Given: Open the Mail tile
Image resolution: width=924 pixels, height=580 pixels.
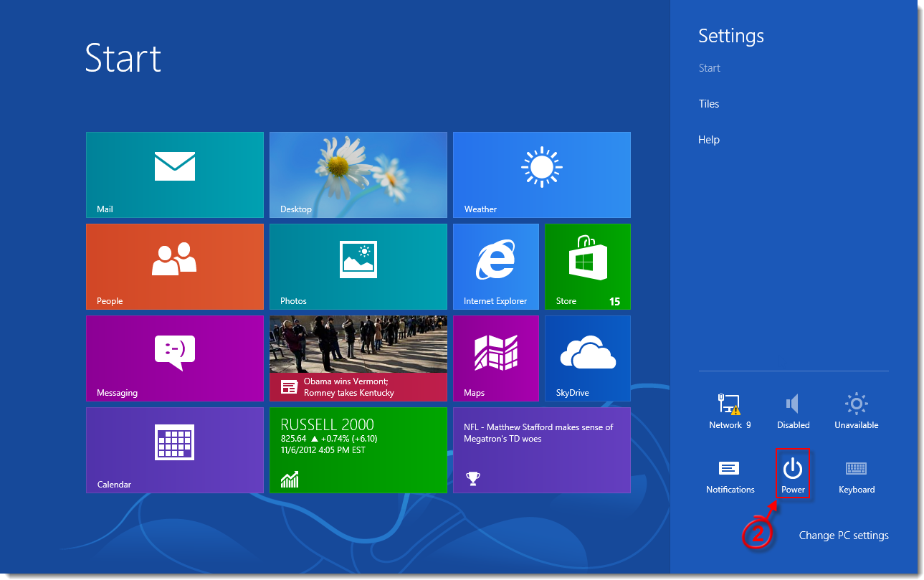Looking at the screenshot, I should pos(175,175).
